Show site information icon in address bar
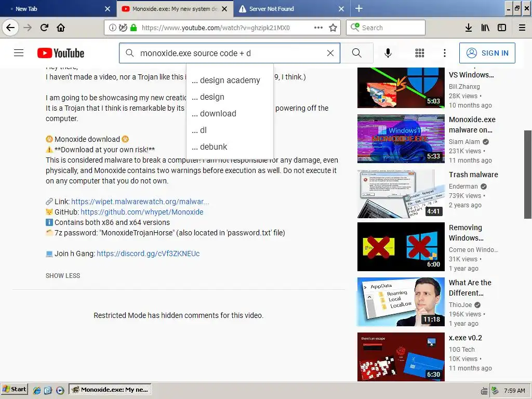The height and width of the screenshot is (399, 532). pos(113,28)
